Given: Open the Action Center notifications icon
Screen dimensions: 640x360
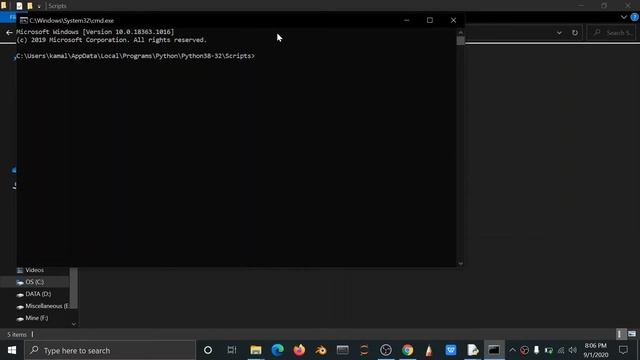Looking at the screenshot, I should tap(623, 350).
